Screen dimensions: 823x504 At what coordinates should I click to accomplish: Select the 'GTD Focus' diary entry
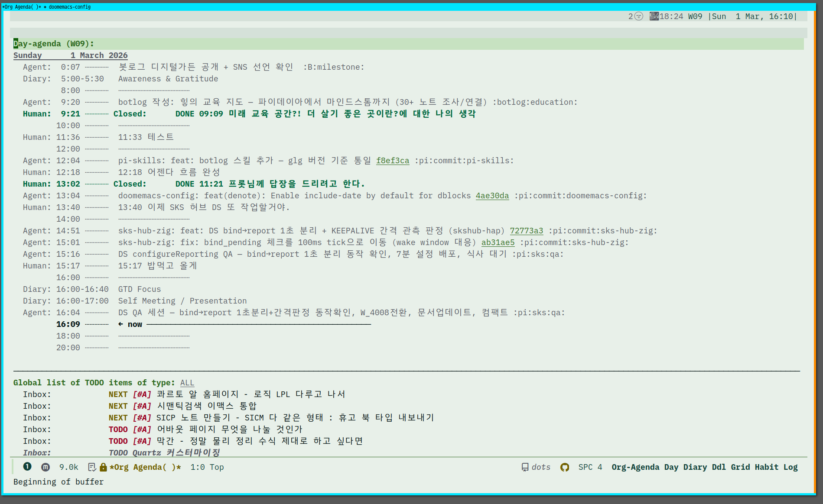point(139,289)
